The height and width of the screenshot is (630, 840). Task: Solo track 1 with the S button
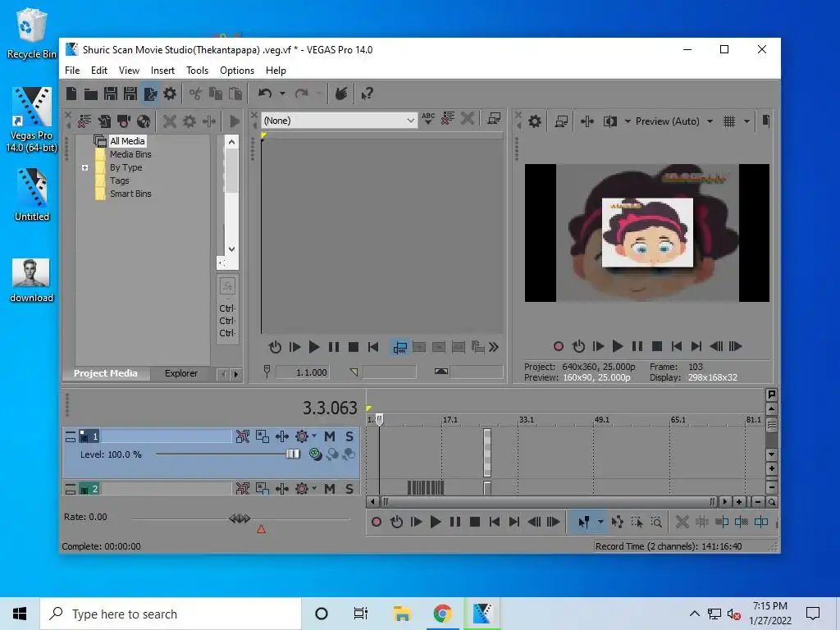(349, 436)
